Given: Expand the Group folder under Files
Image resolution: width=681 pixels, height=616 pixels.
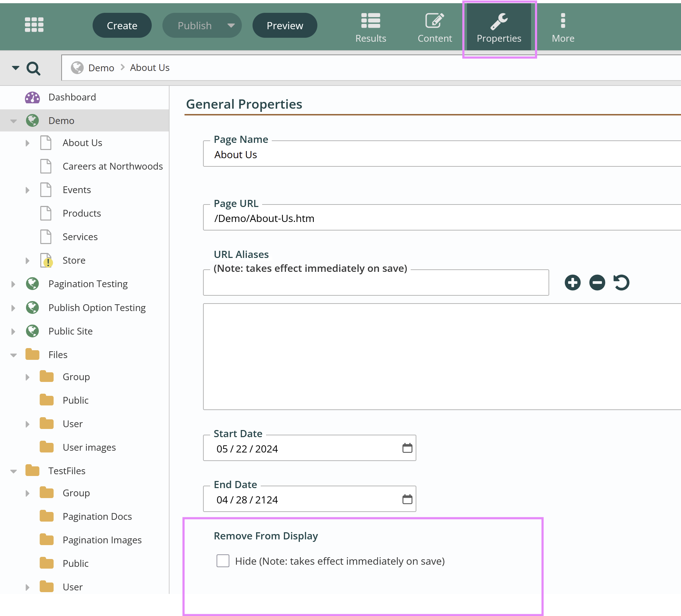Looking at the screenshot, I should pyautogui.click(x=27, y=377).
